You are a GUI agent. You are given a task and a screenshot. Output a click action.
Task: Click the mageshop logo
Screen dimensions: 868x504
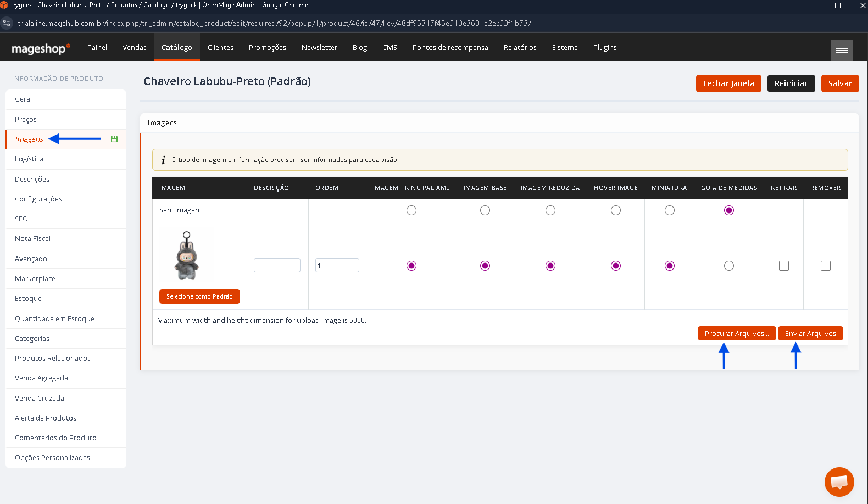coord(41,48)
